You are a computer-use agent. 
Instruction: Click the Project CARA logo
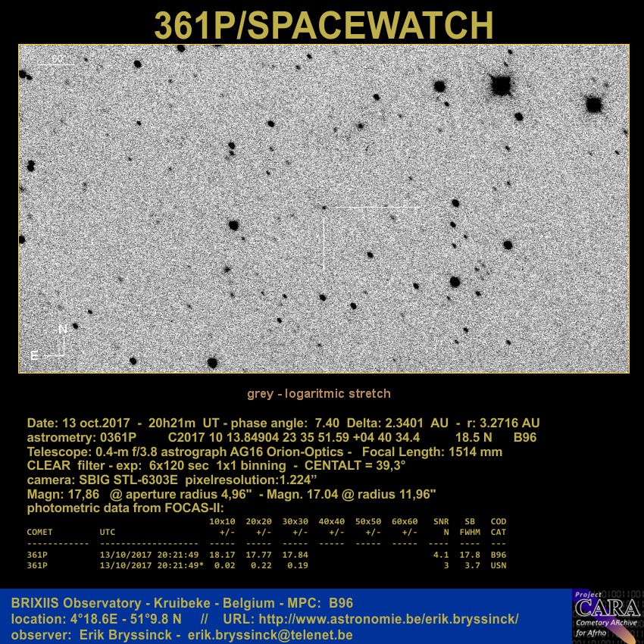pyautogui.click(x=607, y=615)
